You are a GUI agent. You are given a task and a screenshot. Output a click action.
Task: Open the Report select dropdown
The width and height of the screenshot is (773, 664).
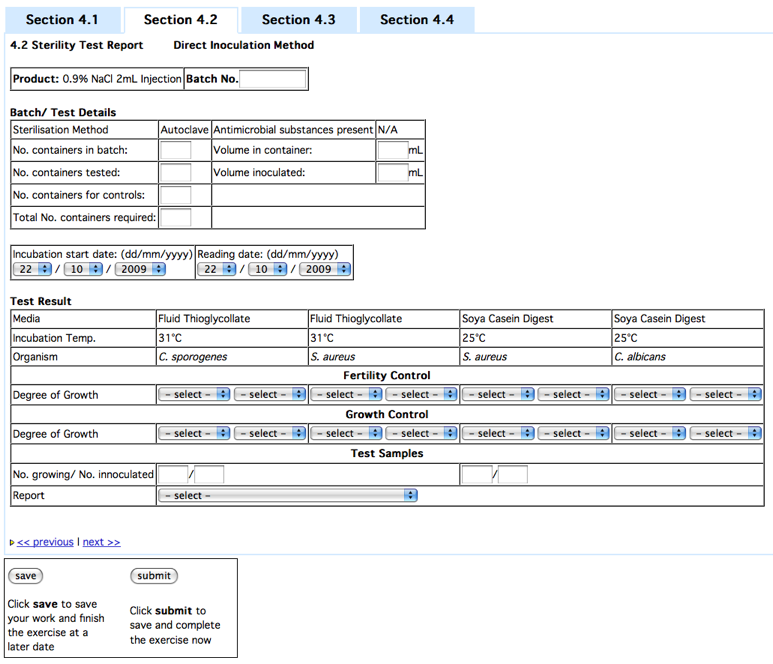(287, 495)
